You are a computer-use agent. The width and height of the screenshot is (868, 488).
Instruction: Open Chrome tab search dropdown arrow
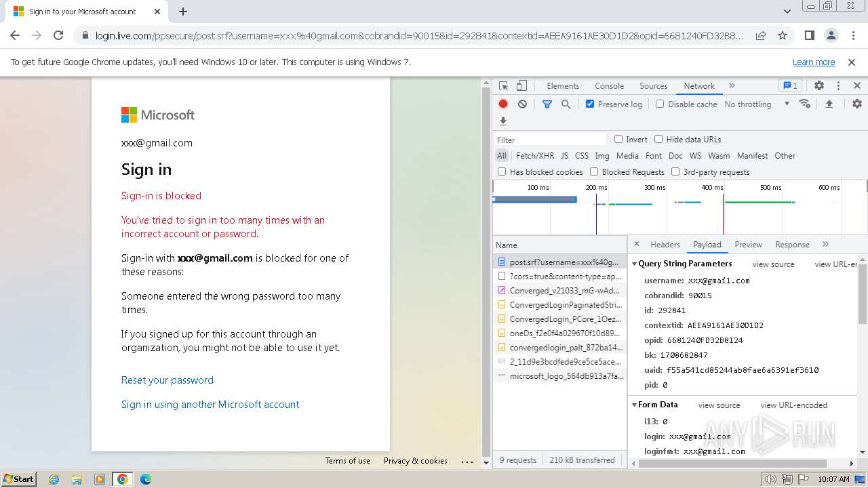787,12
